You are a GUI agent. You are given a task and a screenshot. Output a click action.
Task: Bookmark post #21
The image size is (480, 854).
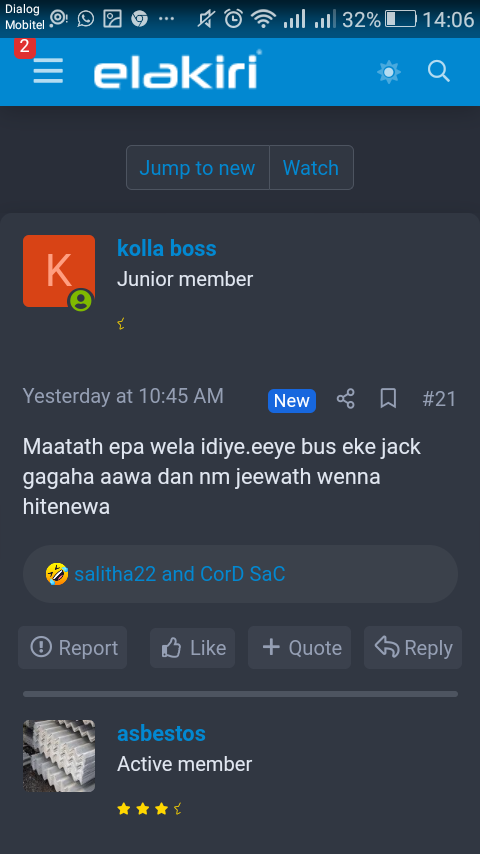[x=388, y=399]
